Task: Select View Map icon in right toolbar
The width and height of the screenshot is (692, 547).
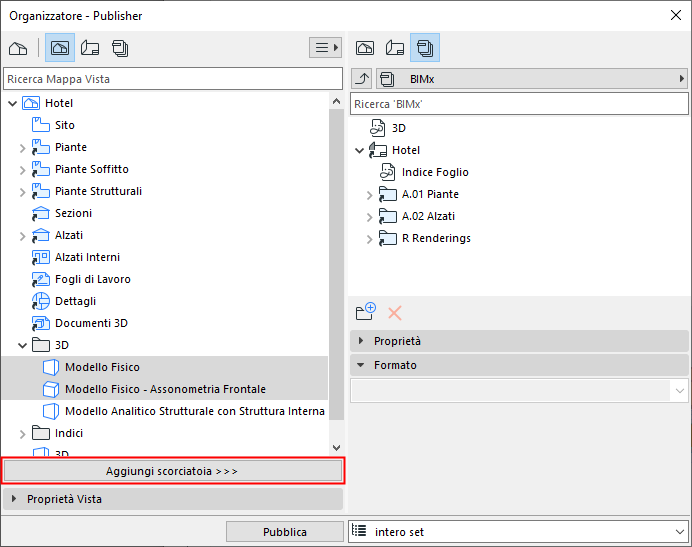Action: point(365,48)
